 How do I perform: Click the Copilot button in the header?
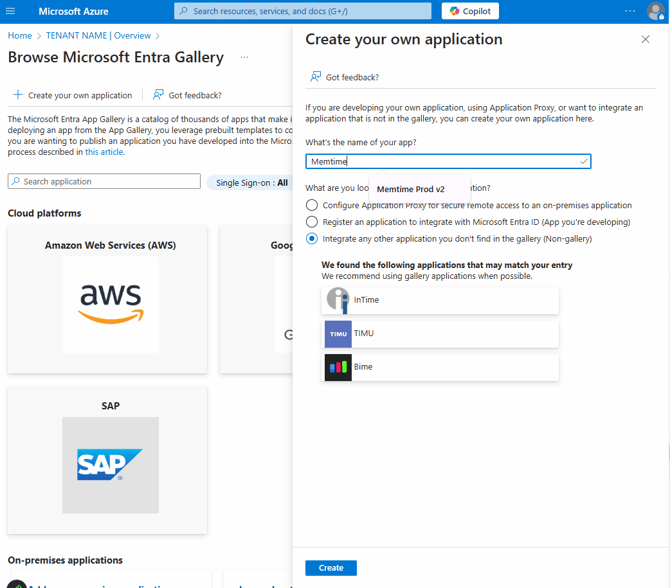[x=470, y=11]
